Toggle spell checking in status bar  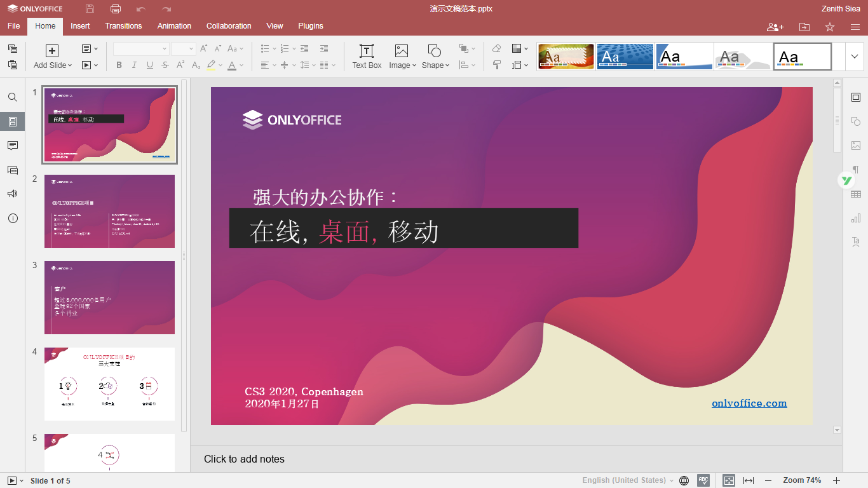coord(703,480)
